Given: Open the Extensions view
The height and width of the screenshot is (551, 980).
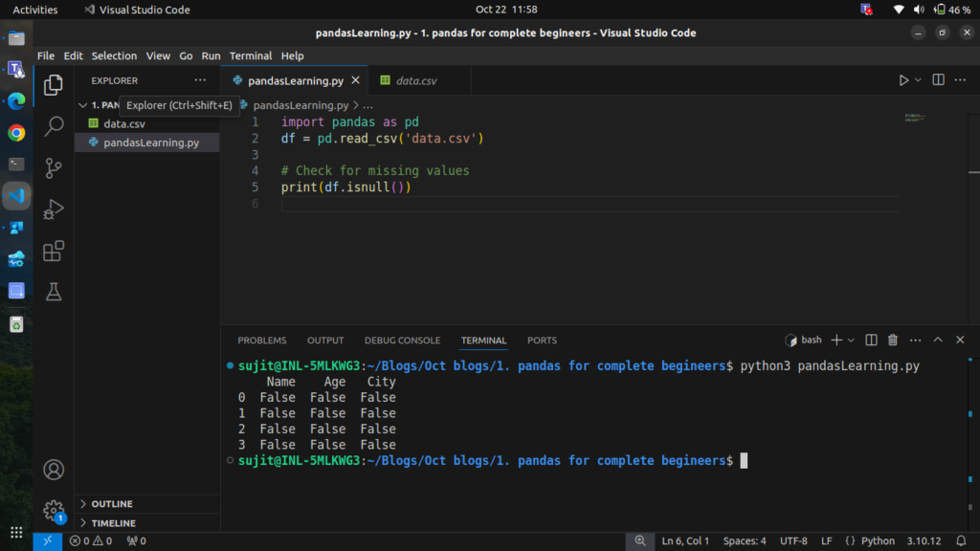Looking at the screenshot, I should click(54, 252).
